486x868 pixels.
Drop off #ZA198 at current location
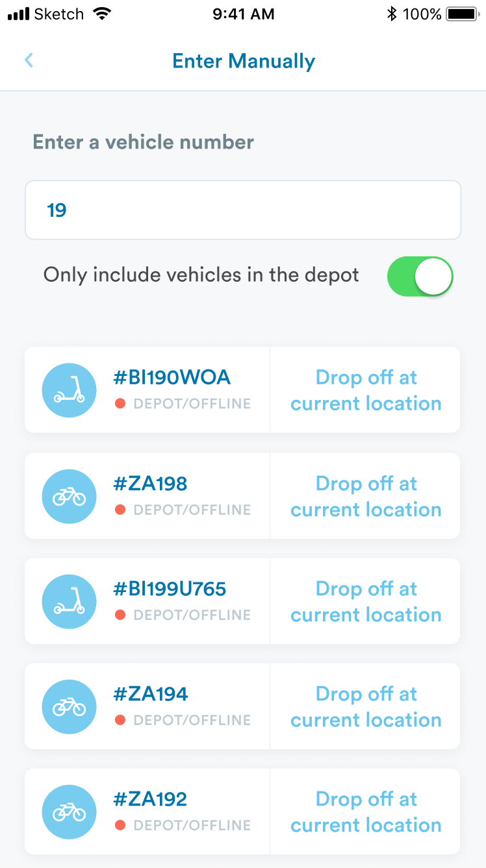366,497
